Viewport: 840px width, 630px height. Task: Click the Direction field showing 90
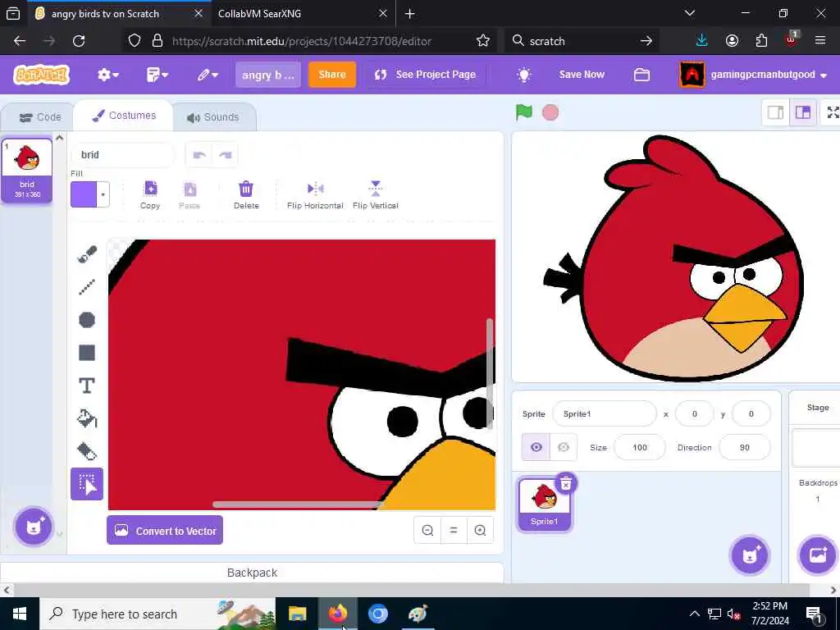point(745,447)
